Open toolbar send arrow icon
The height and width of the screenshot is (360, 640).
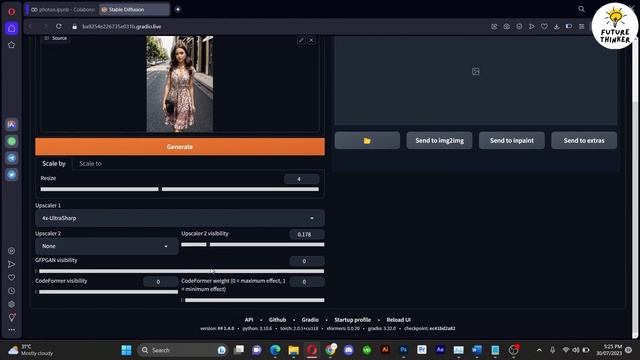[x=531, y=26]
